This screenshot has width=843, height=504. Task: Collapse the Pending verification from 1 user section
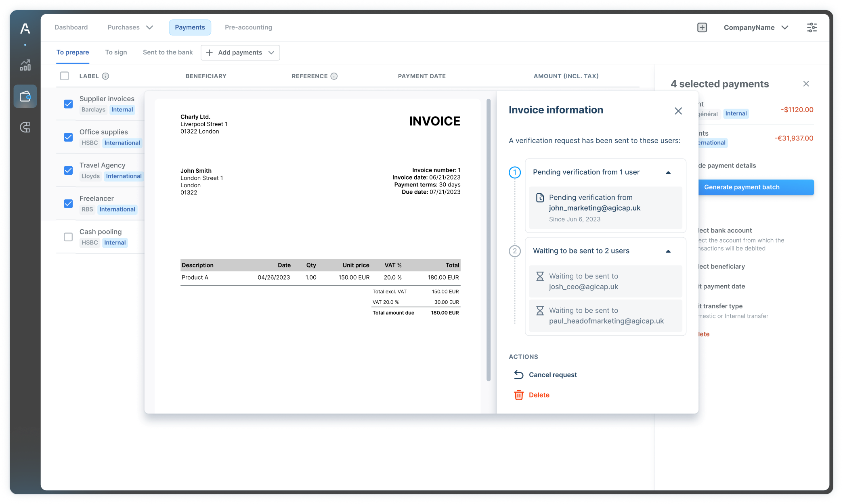coord(669,172)
